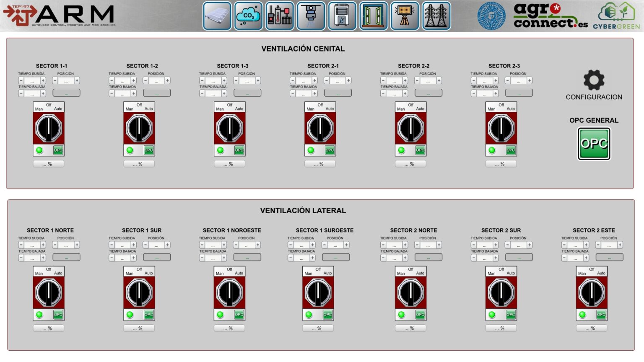Turn the Sector 1 Norte rotary switch
The height and width of the screenshot is (362, 644).
[x=49, y=292]
